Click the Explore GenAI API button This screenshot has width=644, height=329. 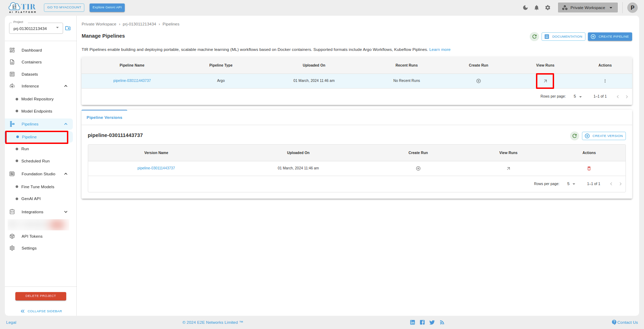(x=107, y=7)
